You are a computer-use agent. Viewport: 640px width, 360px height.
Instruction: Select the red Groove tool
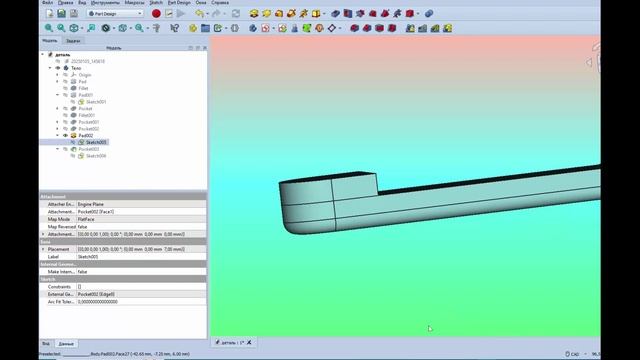coord(360,13)
